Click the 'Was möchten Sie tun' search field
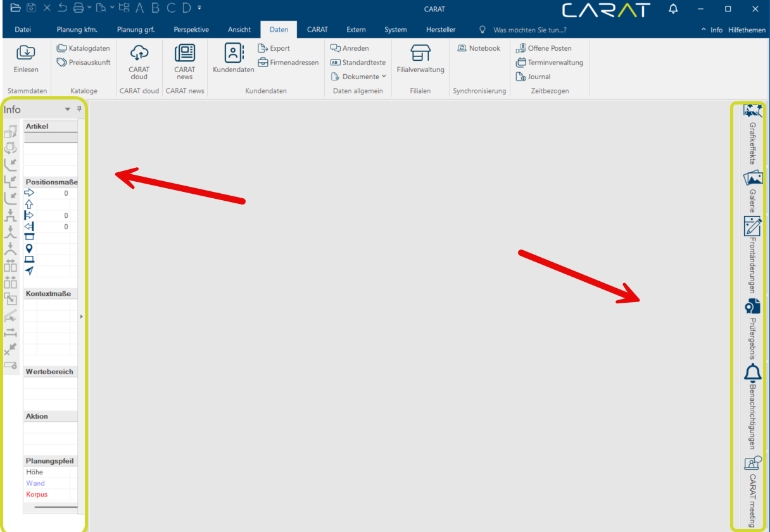770x532 pixels. click(529, 30)
